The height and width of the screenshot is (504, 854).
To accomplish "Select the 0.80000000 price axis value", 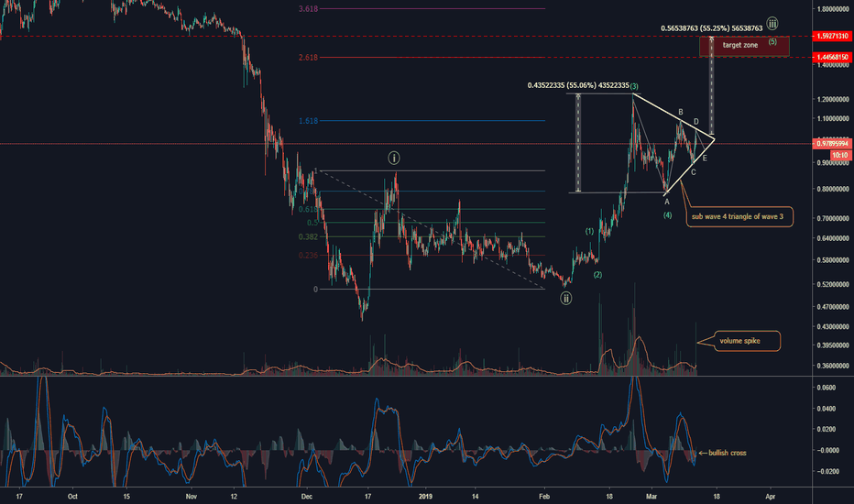I will (833, 189).
